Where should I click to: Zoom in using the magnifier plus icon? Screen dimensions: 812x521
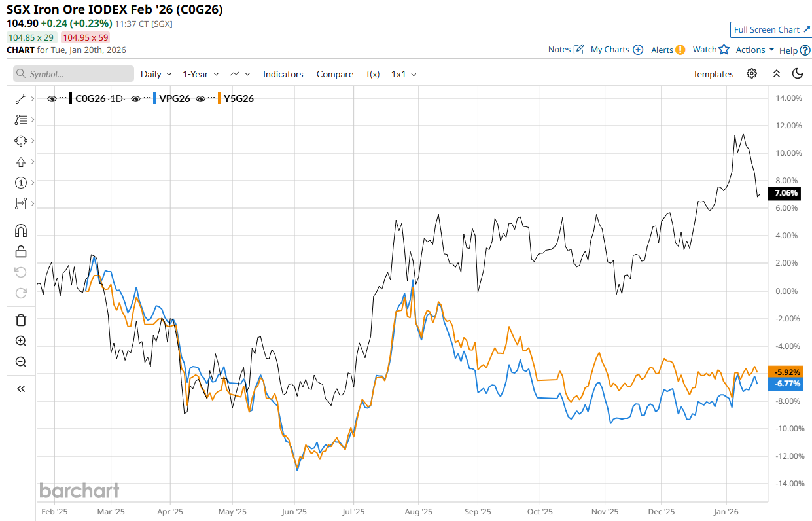tap(21, 341)
